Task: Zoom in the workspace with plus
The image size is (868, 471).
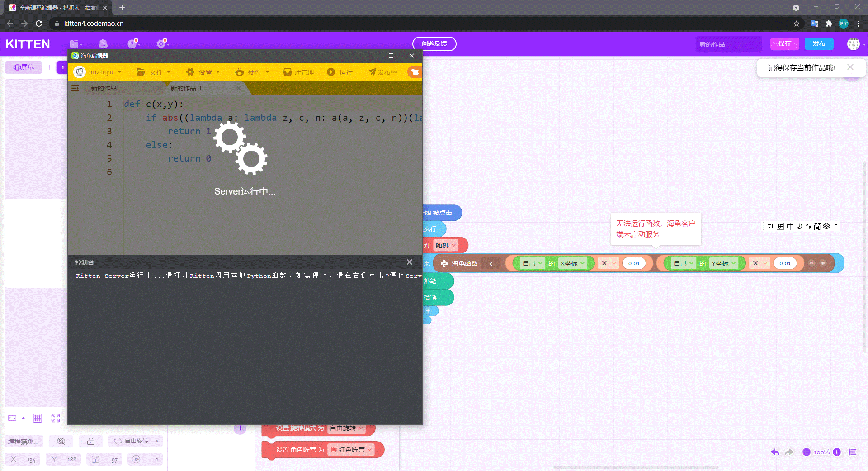Action: click(x=837, y=452)
